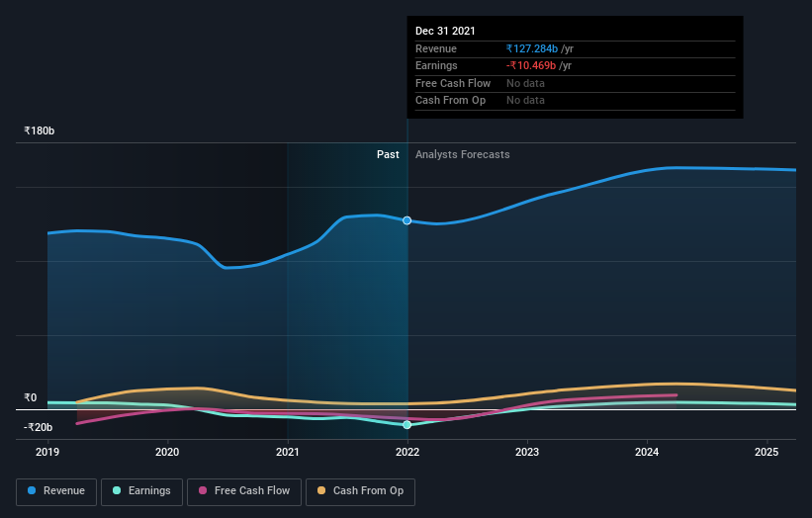Toggle the Earnings legend button
Image resolution: width=812 pixels, height=518 pixels.
(x=141, y=491)
